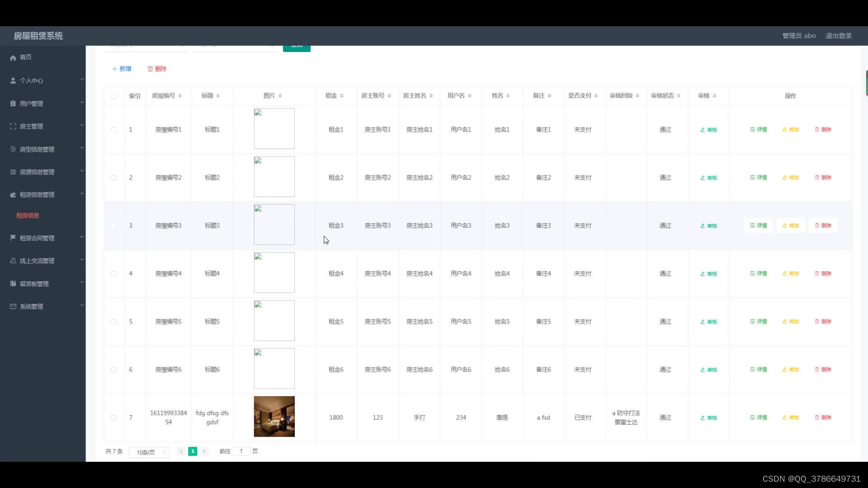The image size is (868, 488).
Task: Click 修改 button in row 3
Action: click(791, 225)
